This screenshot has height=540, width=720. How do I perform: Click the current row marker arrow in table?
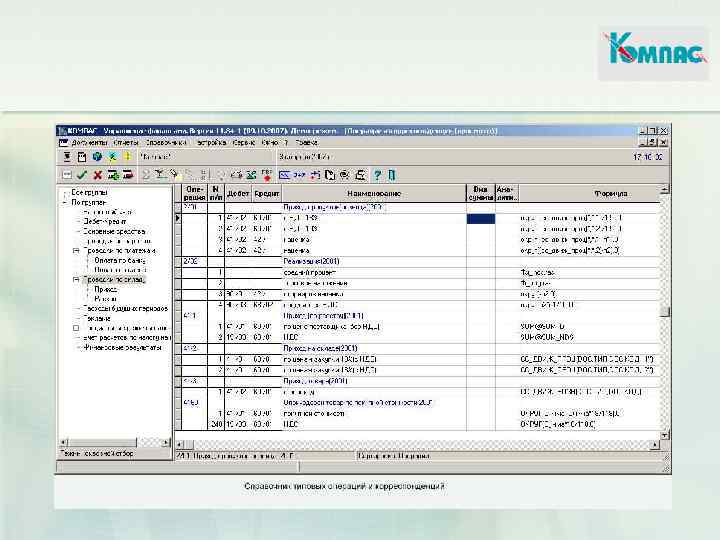click(178, 218)
